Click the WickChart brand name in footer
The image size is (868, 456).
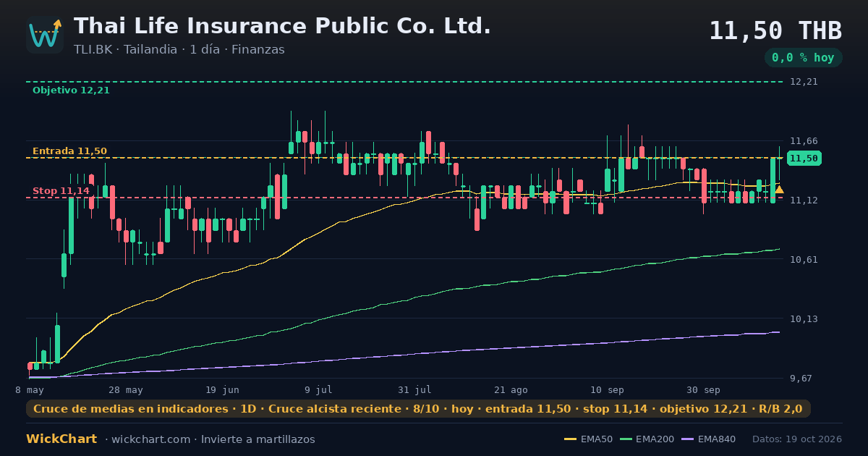(61, 439)
